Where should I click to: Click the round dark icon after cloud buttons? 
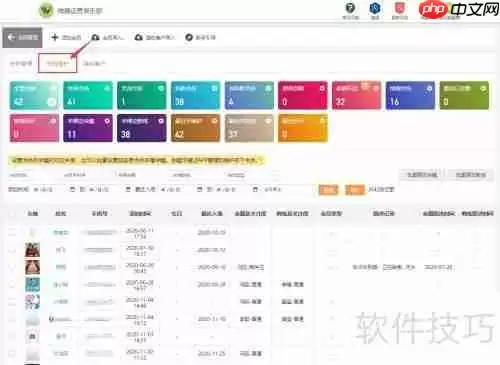point(189,37)
